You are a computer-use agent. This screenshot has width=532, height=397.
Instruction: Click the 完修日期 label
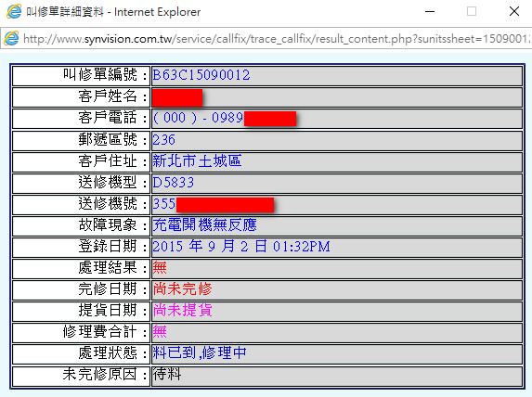(x=113, y=289)
